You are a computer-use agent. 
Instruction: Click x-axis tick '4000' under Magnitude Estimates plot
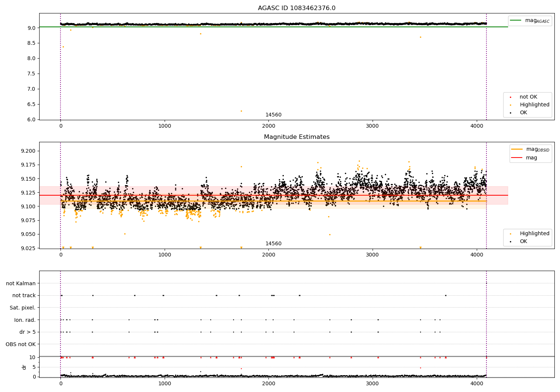click(477, 255)
